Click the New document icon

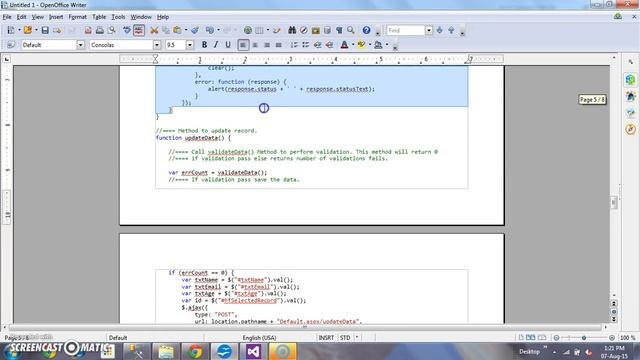point(11,30)
